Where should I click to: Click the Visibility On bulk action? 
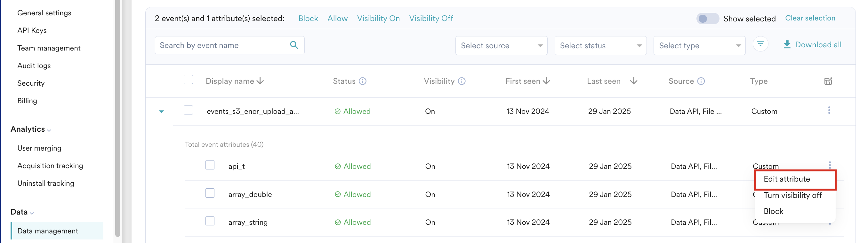pos(378,19)
